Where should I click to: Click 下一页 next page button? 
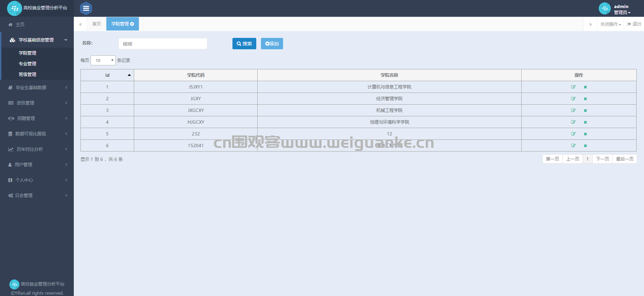602,159
